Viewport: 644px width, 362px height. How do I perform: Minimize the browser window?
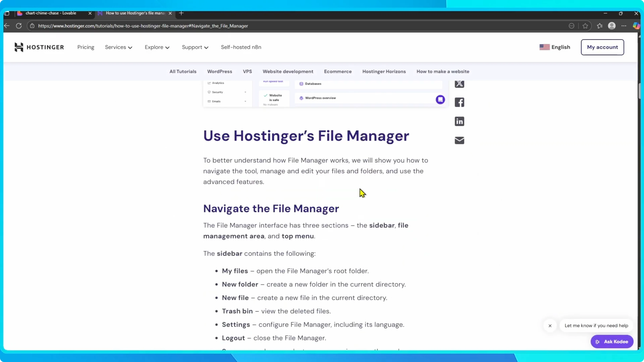(605, 13)
